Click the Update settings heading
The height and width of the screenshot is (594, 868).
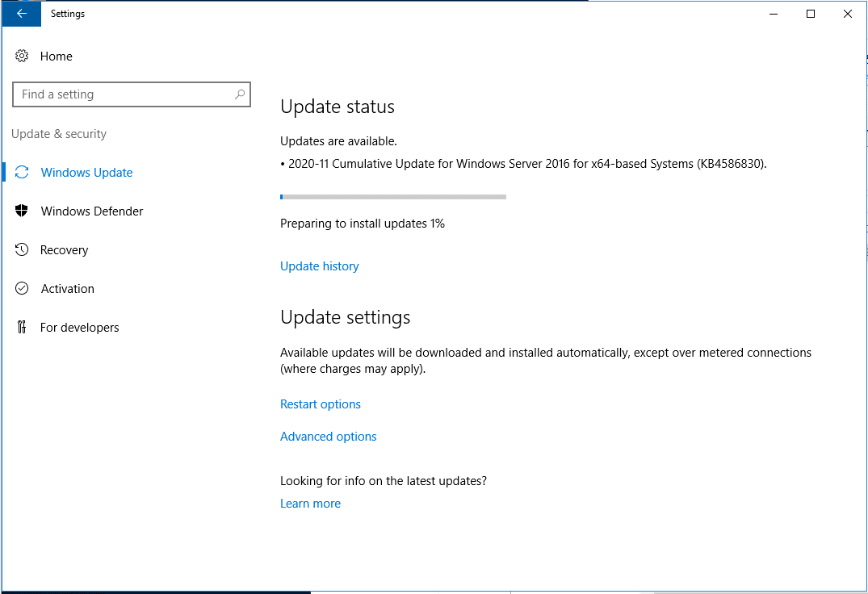(346, 317)
